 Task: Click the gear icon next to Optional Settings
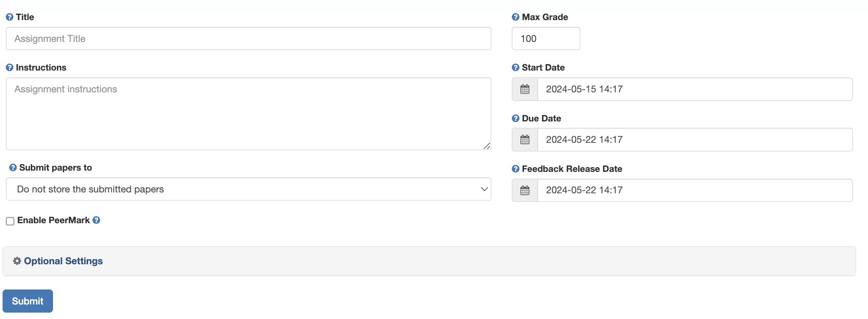click(16, 261)
